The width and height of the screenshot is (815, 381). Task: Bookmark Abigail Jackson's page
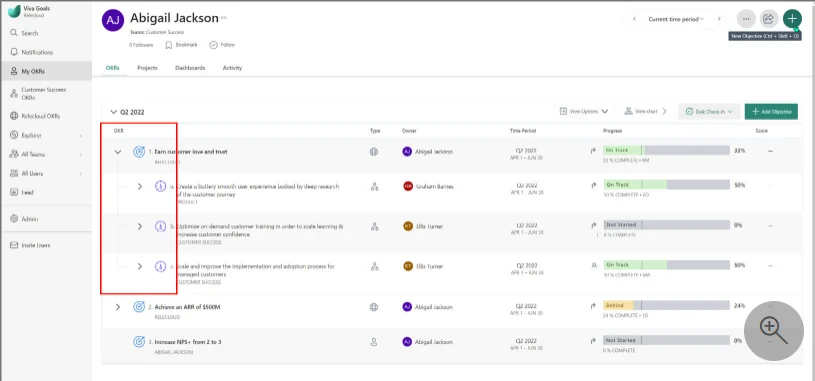click(181, 45)
